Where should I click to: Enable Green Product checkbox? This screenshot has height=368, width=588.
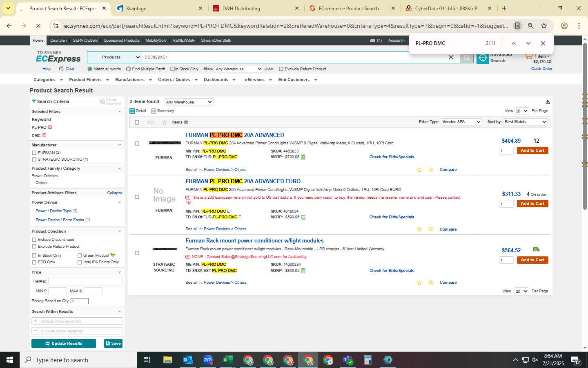[80, 255]
